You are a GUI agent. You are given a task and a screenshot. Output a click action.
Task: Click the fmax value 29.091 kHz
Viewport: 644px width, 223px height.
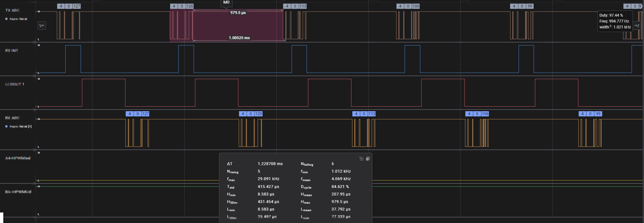coord(268,179)
